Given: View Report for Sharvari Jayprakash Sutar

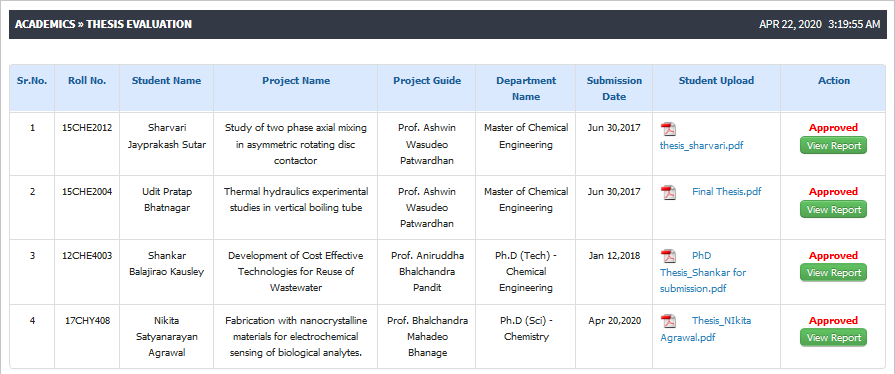Looking at the screenshot, I should (833, 146).
